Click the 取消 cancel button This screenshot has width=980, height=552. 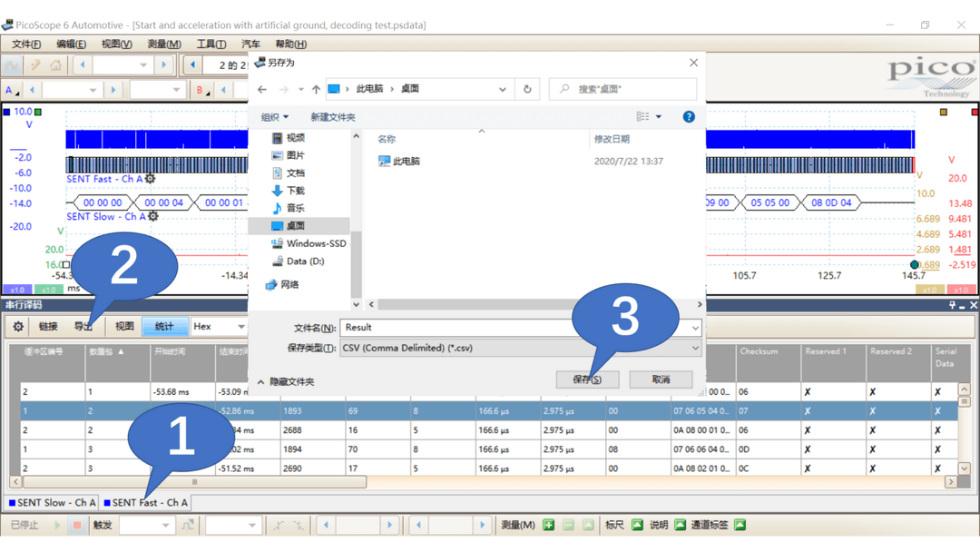tap(661, 379)
